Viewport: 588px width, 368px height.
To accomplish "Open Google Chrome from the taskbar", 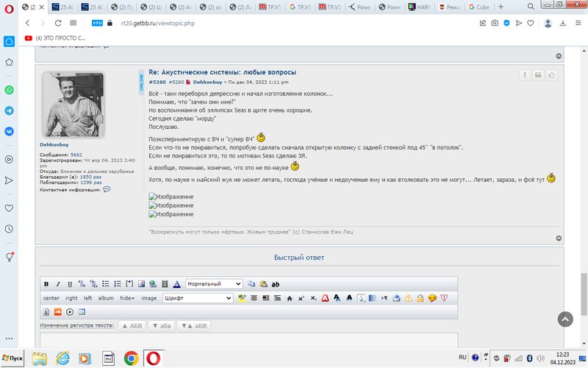I will tap(131, 358).
